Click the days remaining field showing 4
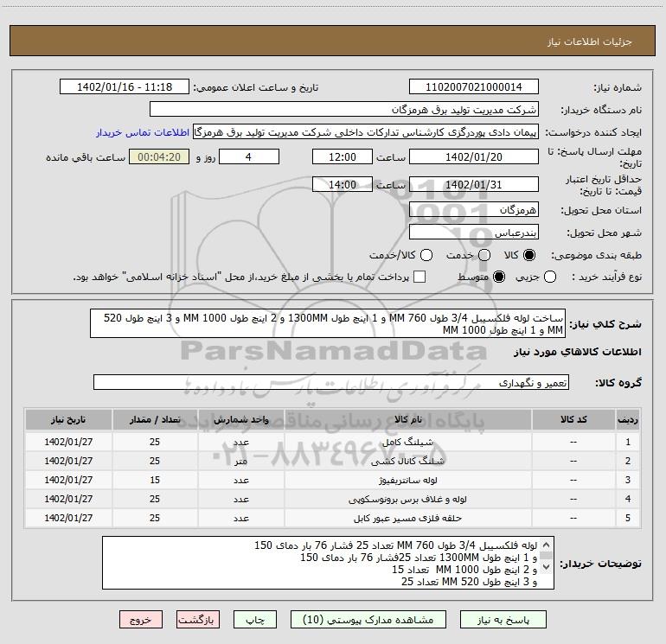Screen dimensions: 666x644 [x=249, y=156]
